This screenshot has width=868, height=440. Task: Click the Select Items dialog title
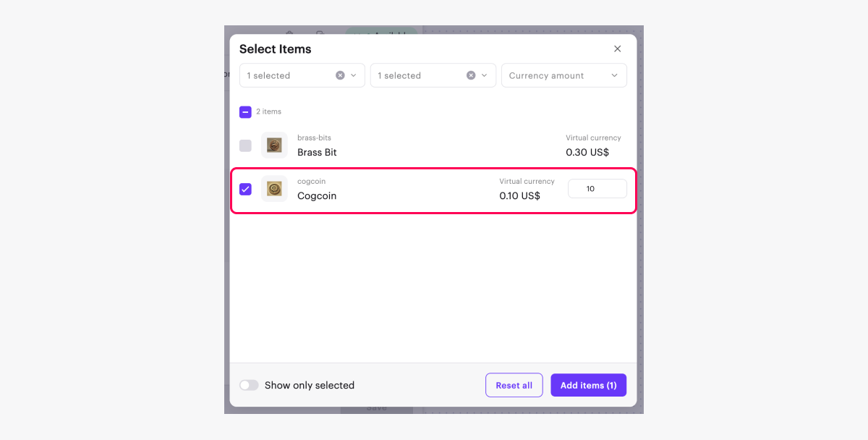click(x=276, y=49)
